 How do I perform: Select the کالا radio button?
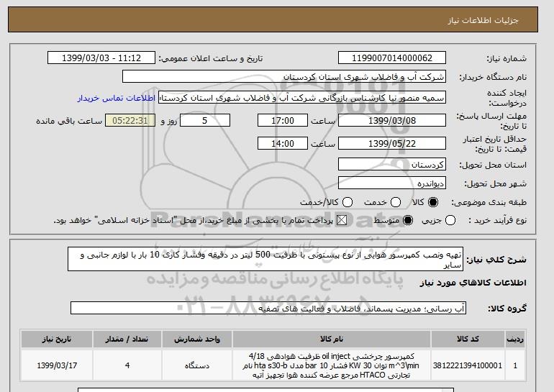433,202
